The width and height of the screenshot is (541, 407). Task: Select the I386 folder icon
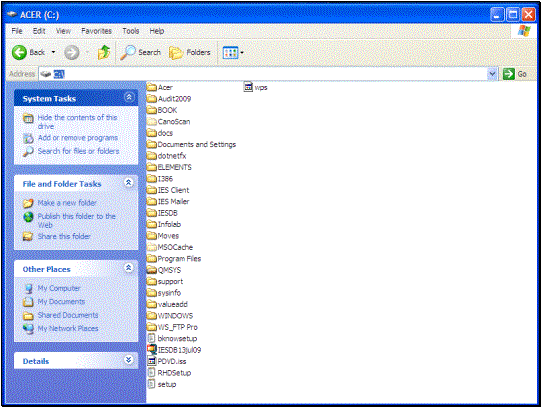(152, 178)
